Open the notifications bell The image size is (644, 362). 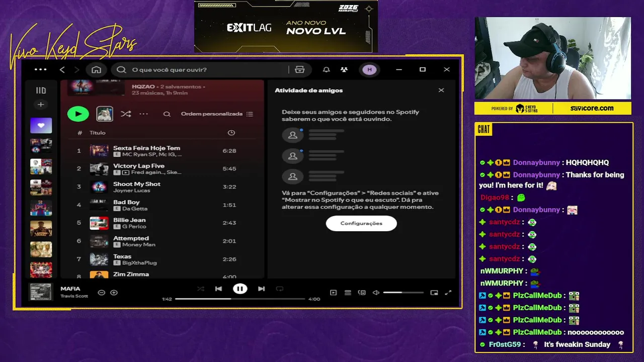click(x=326, y=69)
